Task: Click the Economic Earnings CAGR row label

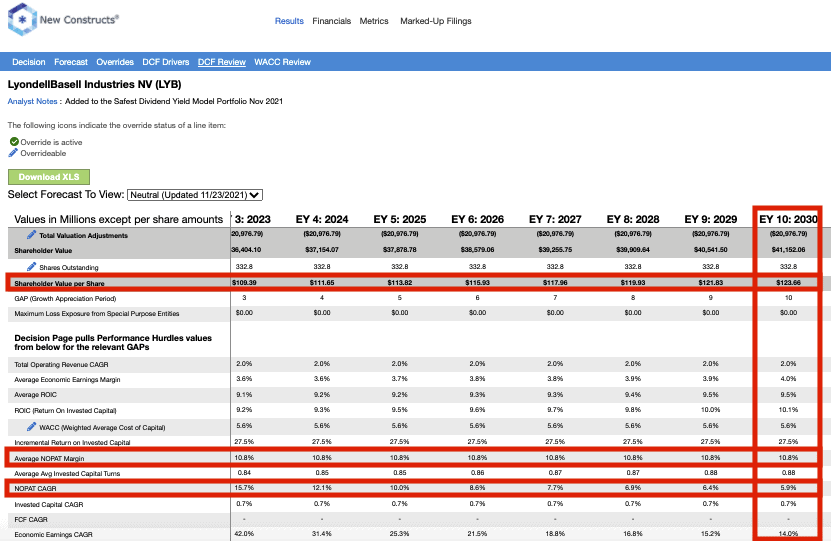Action: [54, 535]
